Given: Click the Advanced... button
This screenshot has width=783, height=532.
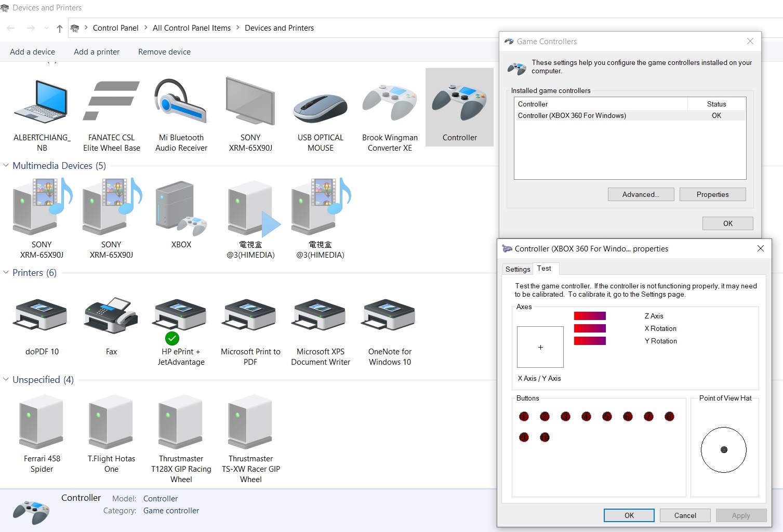Looking at the screenshot, I should (x=641, y=194).
